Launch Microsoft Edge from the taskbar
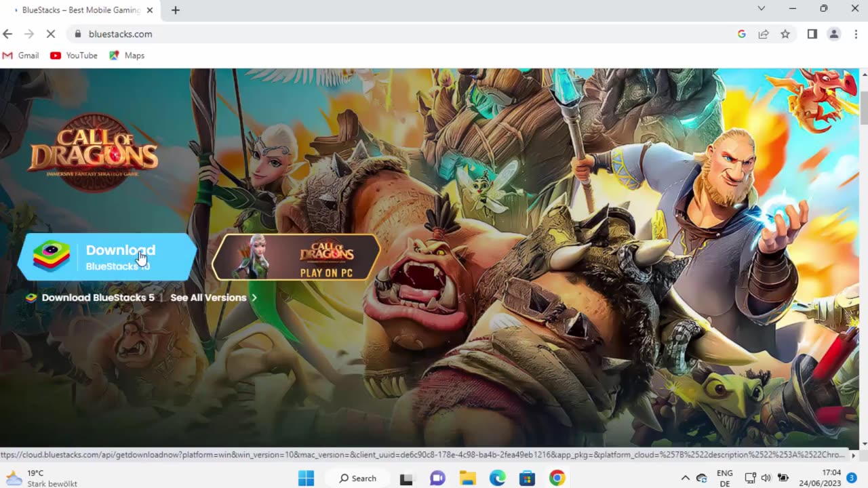Viewport: 868px width, 488px height. pyautogui.click(x=498, y=479)
